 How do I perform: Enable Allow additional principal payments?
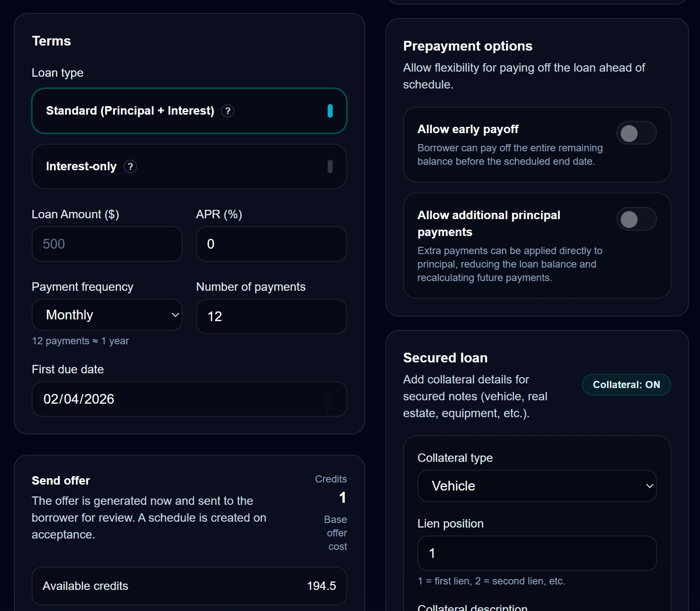click(x=637, y=219)
